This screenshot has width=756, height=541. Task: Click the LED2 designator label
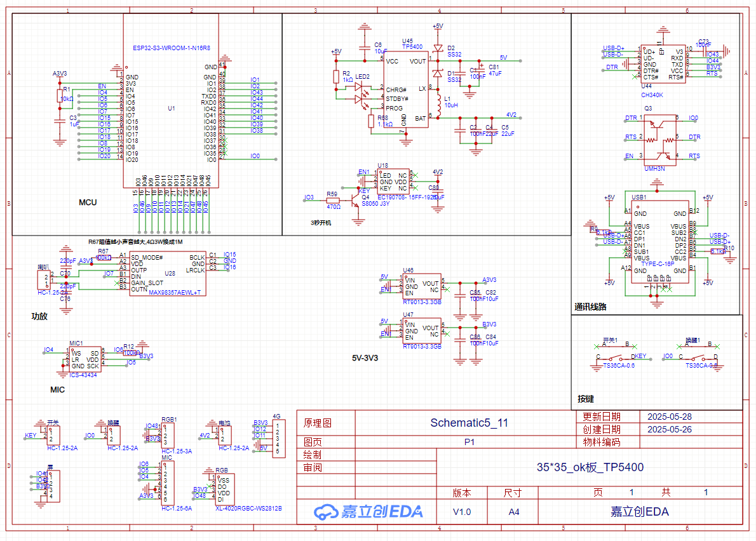coord(362,77)
